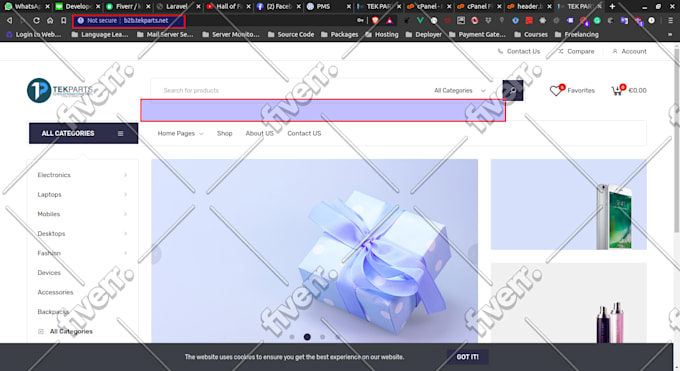The width and height of the screenshot is (680, 371).
Task: Open the gift box slider banner
Action: point(314,252)
